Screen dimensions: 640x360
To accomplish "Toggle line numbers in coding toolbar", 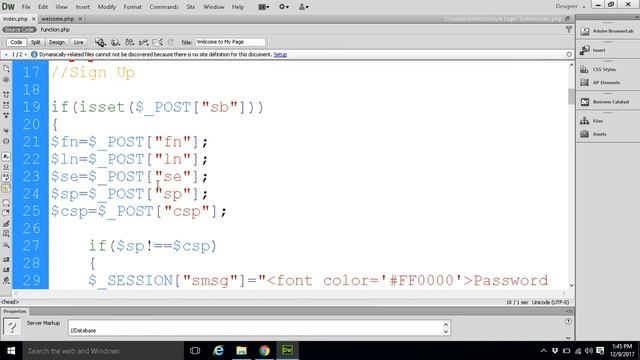I will [6, 157].
